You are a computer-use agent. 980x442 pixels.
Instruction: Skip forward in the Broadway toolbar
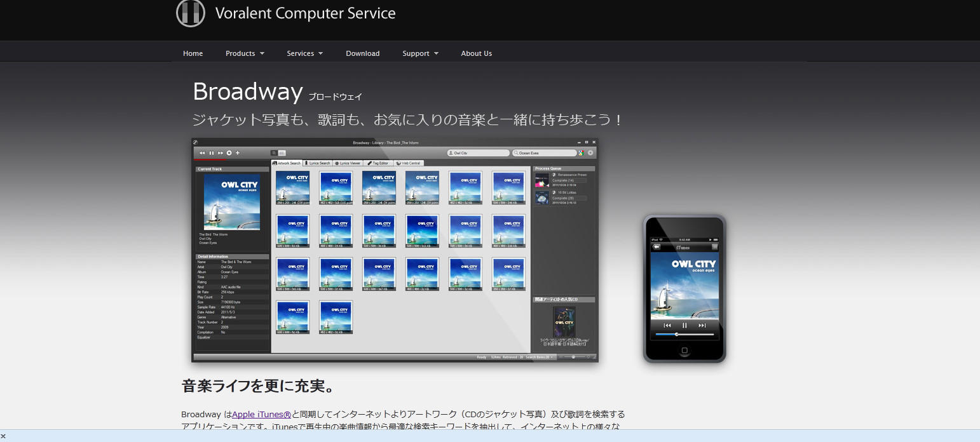point(221,153)
